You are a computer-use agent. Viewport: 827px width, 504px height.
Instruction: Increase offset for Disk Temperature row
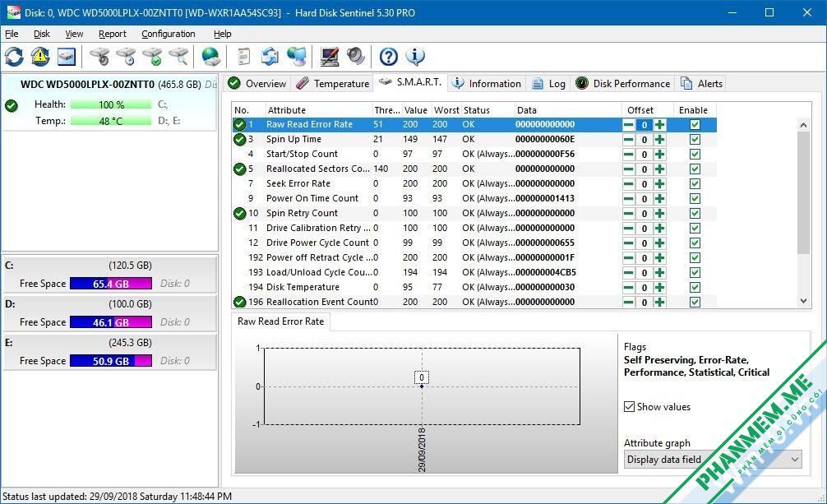(659, 287)
